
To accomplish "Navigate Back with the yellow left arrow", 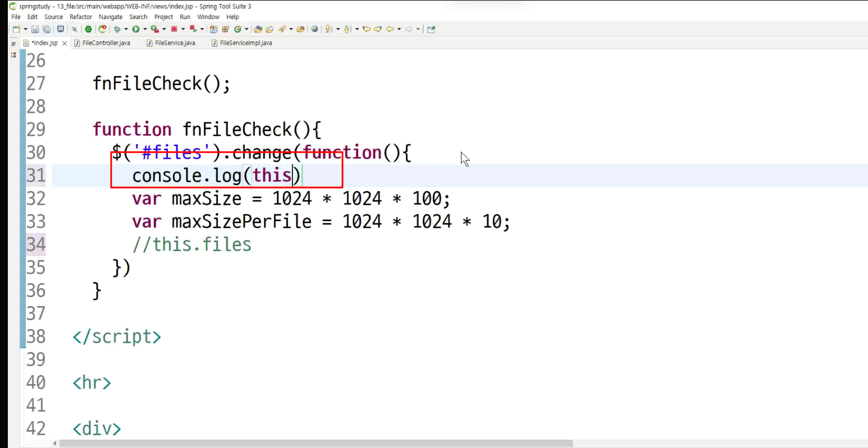I will 390,29.
